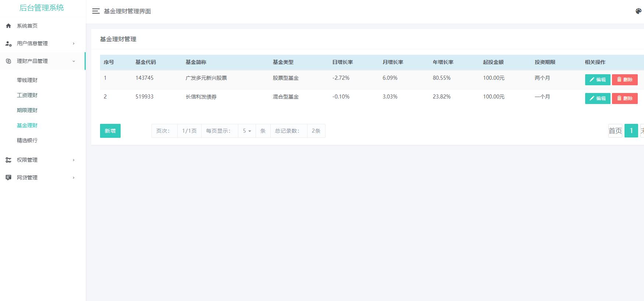Click monthly growth value 3.03%

click(390, 97)
